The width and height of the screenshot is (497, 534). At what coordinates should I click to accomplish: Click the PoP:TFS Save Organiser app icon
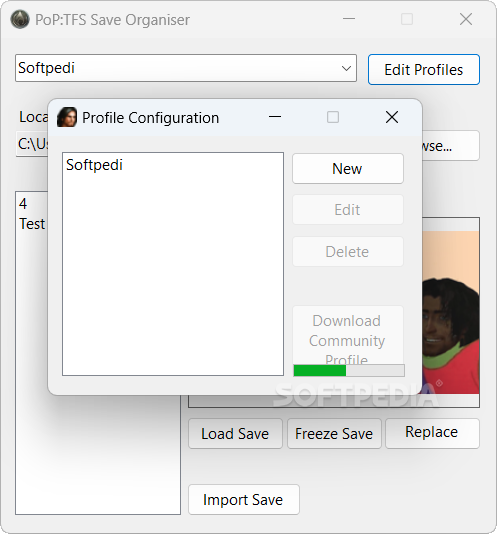pos(20,19)
